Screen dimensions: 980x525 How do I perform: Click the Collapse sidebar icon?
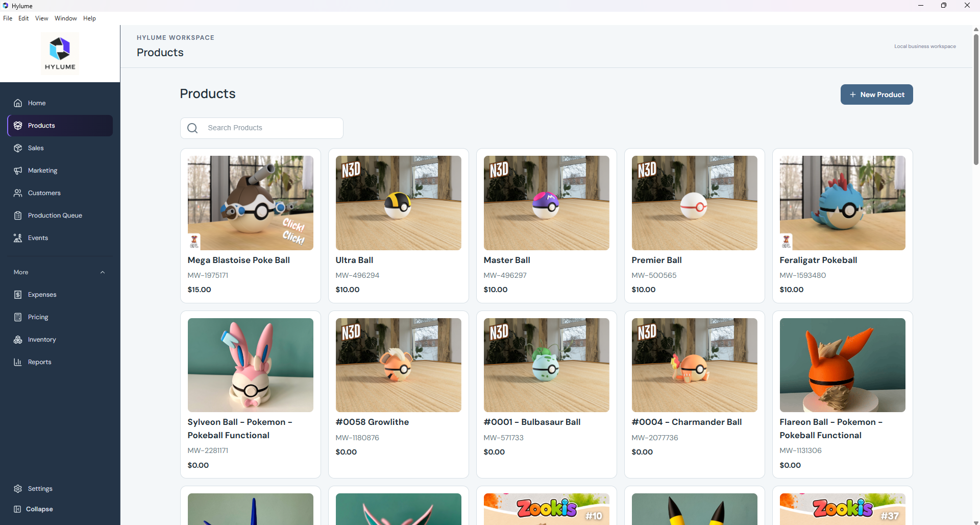pyautogui.click(x=17, y=509)
